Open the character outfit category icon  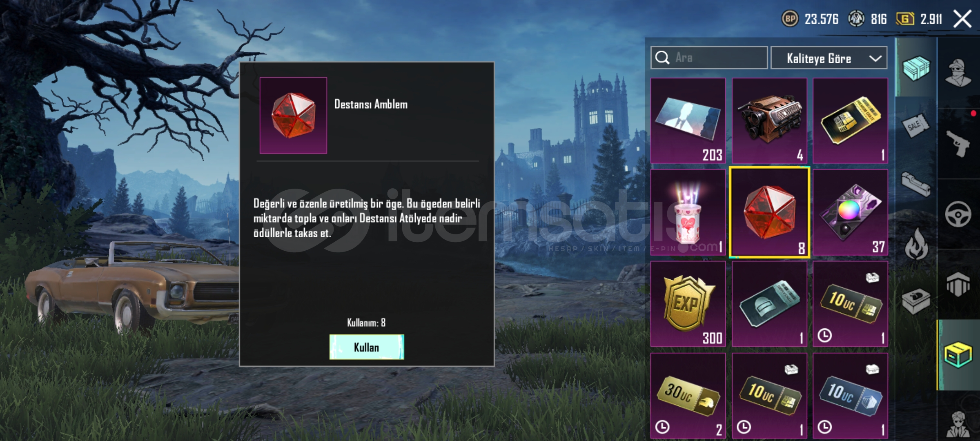[958, 73]
